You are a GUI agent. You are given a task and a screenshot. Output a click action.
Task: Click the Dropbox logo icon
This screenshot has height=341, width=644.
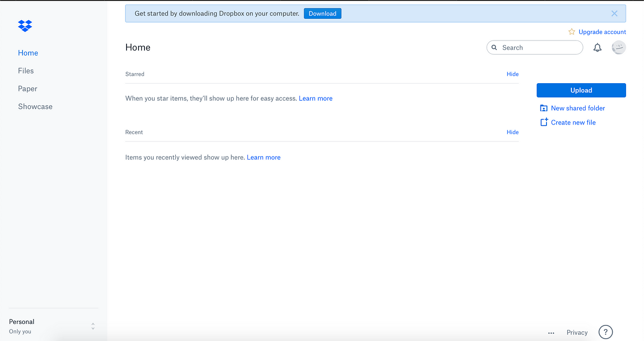pos(25,26)
